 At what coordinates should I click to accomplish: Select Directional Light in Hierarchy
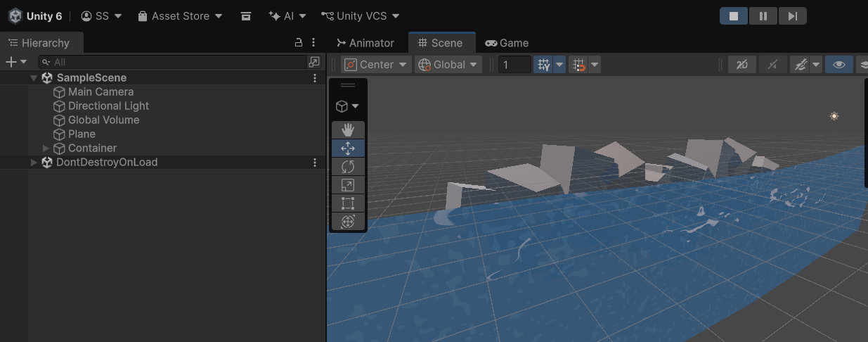[108, 106]
